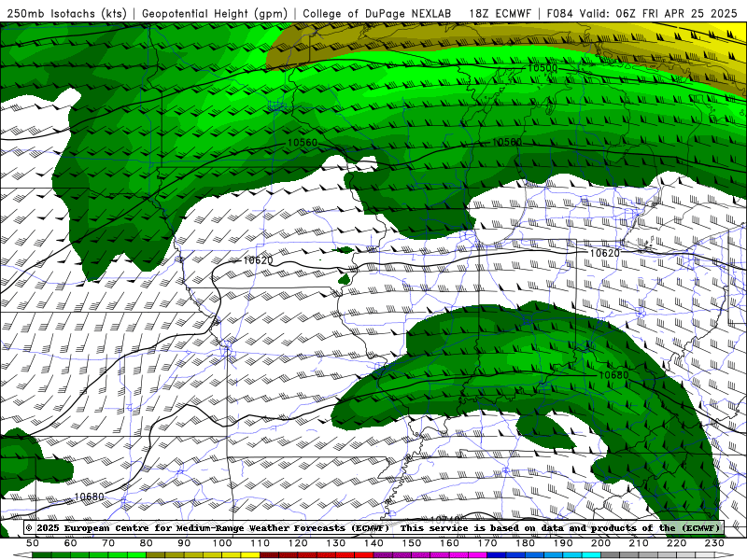Pick the blue swatch just right of 170
The height and width of the screenshot is (560, 747).
click(x=497, y=555)
